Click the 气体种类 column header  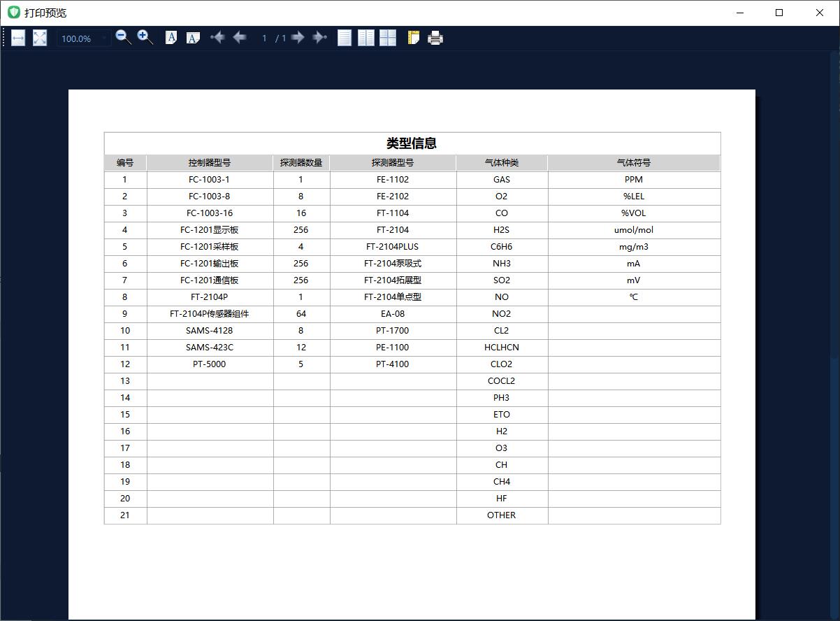coord(502,163)
